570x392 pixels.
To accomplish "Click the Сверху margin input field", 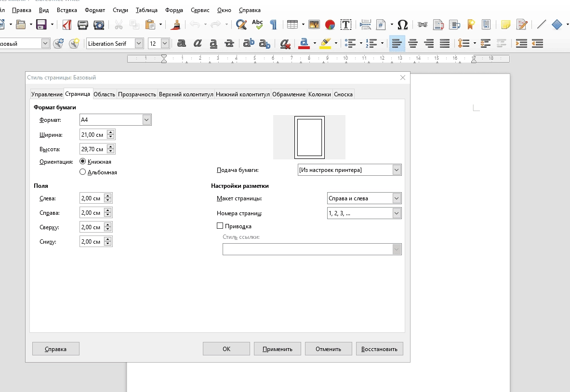I will [91, 227].
